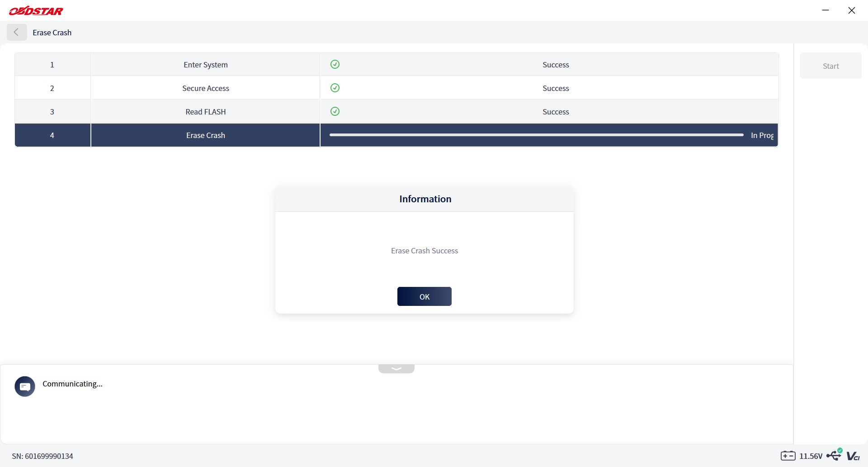
Task: Click the OBDSTAR logo
Action: 36,10
